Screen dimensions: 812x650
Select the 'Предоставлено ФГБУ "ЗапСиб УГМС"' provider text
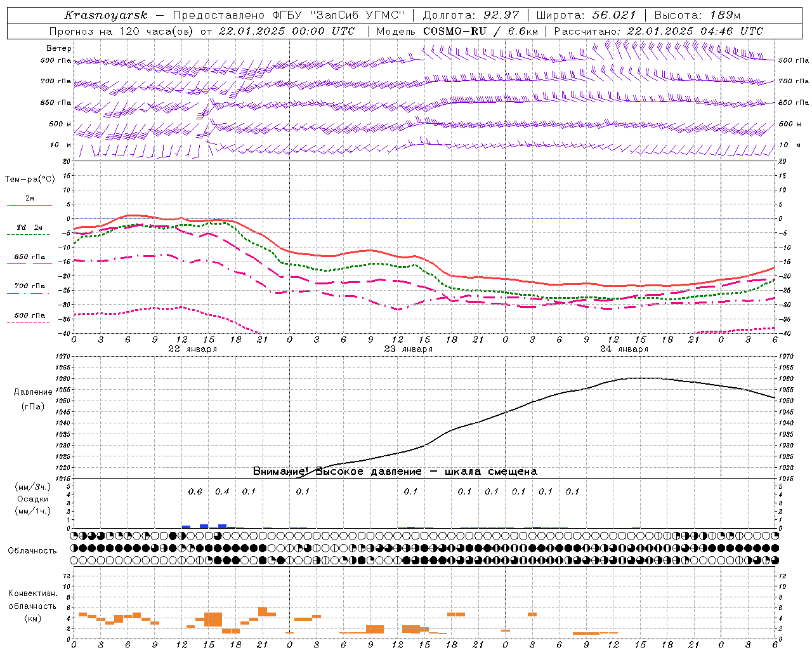pyautogui.click(x=289, y=15)
